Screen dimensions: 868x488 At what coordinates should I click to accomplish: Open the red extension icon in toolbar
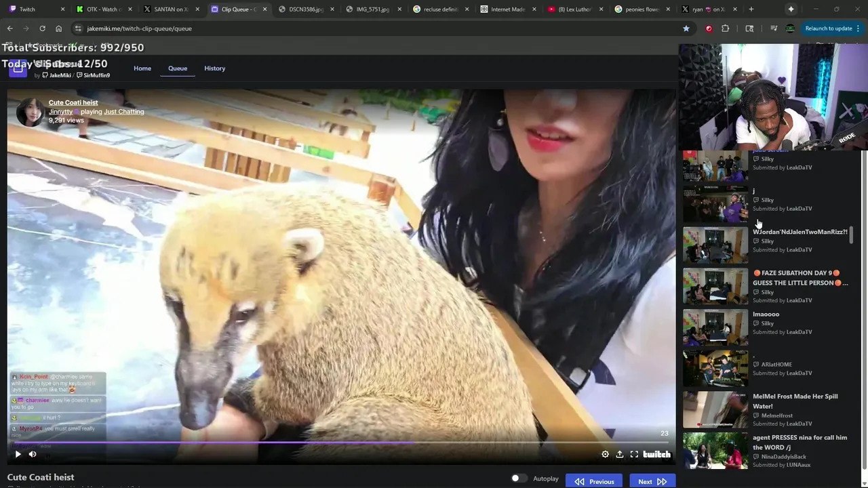[x=709, y=28]
